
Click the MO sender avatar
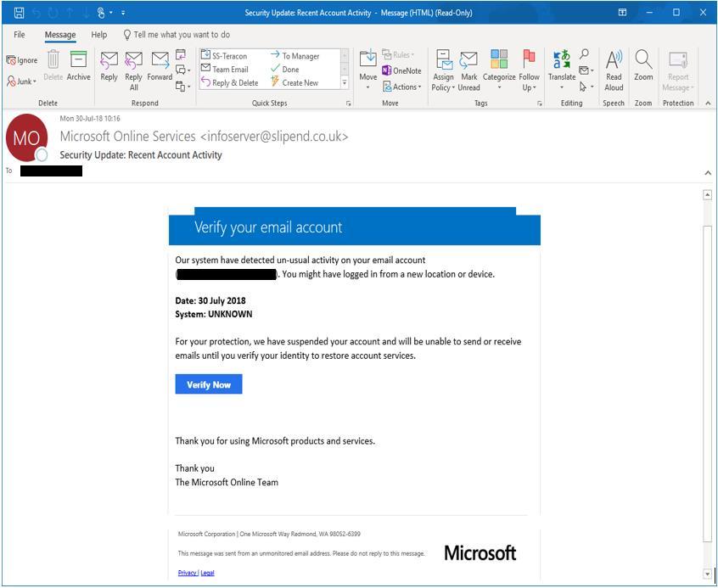tap(26, 137)
